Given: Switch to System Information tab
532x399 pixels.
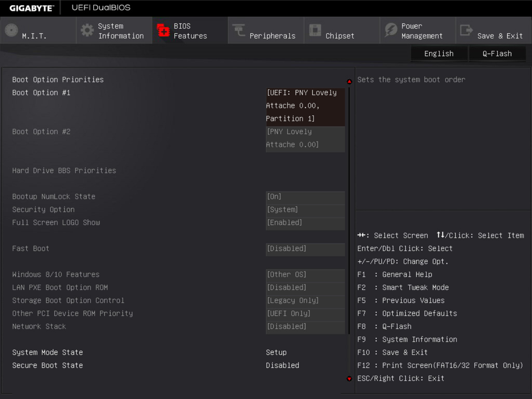Looking at the screenshot, I should [114, 30].
